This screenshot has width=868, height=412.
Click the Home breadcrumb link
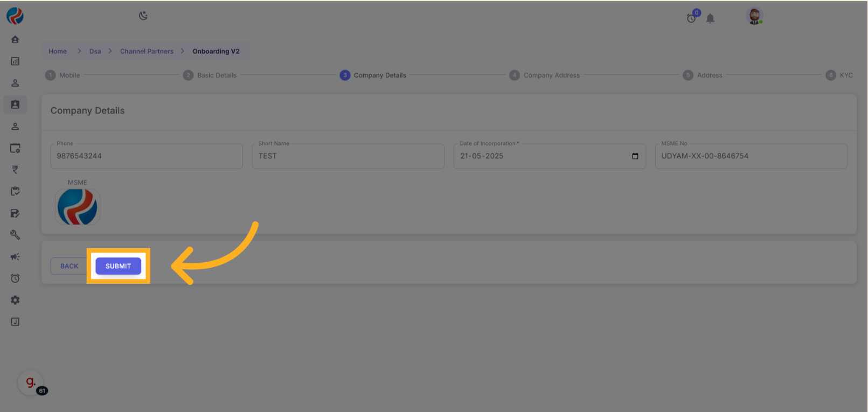pos(58,51)
